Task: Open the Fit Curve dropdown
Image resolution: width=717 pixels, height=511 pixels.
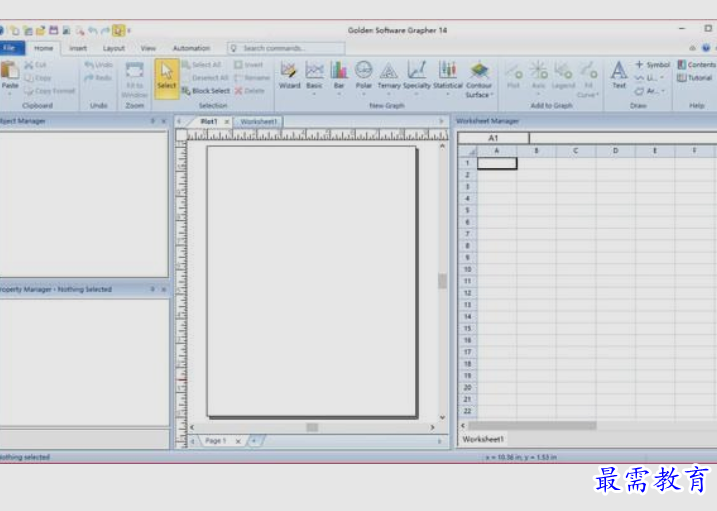Action: click(x=597, y=95)
